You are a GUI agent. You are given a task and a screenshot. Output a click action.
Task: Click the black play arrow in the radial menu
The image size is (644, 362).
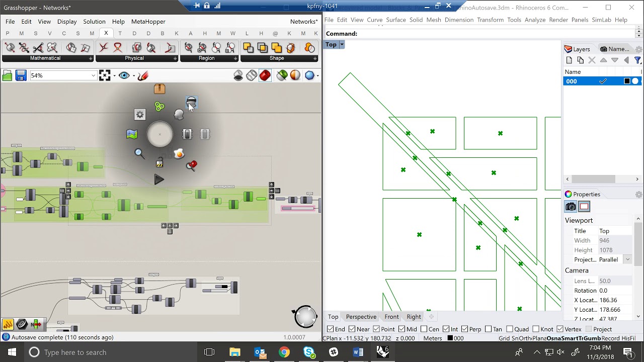tap(159, 179)
